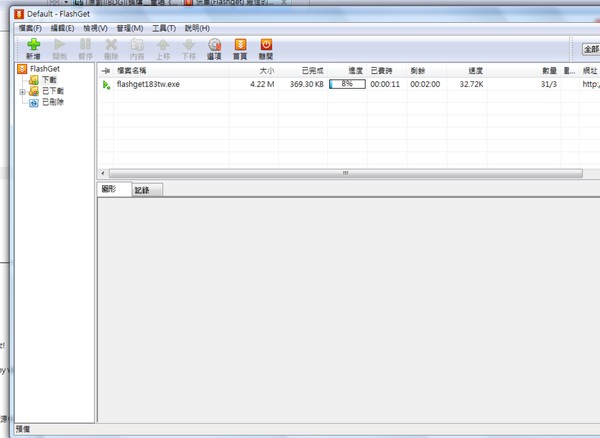Click the status icon column header
Image resolution: width=600 pixels, height=438 pixels.
coord(106,71)
